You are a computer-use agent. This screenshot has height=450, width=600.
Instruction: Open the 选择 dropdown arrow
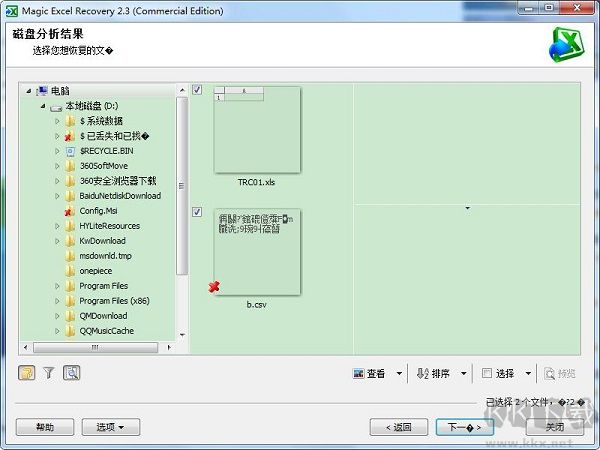[x=528, y=373]
